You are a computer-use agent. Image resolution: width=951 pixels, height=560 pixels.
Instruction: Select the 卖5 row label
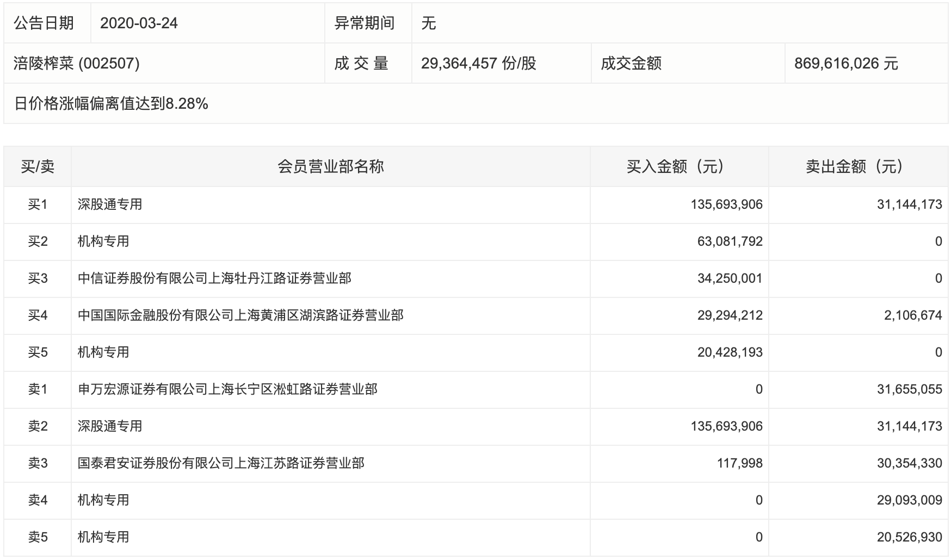(38, 537)
